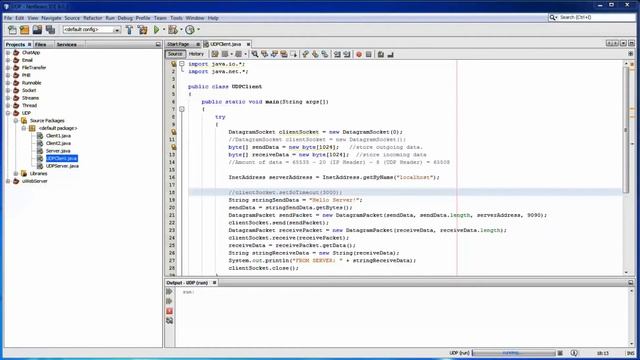
Task: Collapse the Source Packages node
Action: click(16, 121)
